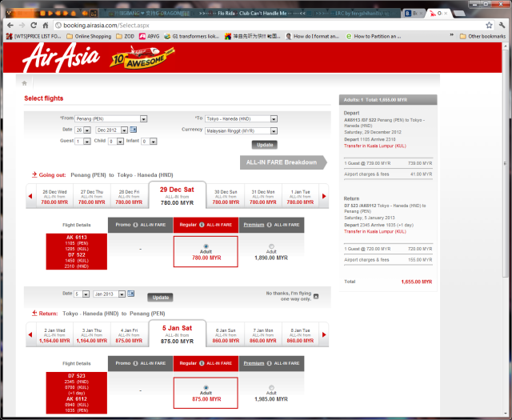This screenshot has height=420, width=512.
Task: Show later outbound dates with right arrow
Action: click(323, 196)
